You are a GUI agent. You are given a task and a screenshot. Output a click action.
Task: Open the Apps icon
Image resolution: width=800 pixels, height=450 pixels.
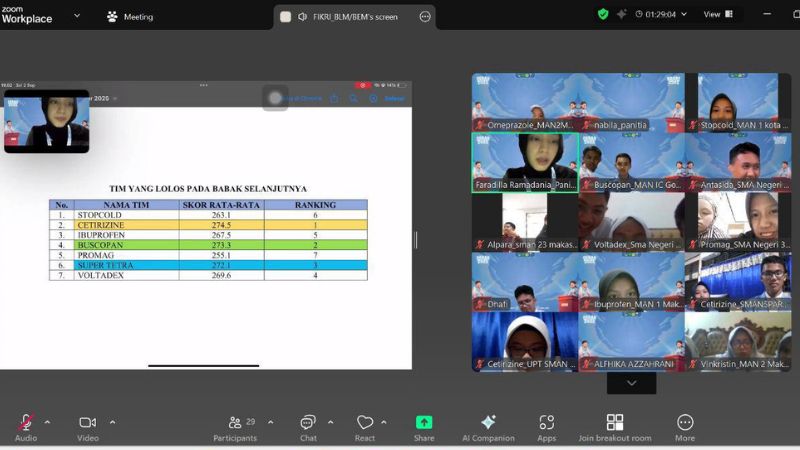point(546,423)
